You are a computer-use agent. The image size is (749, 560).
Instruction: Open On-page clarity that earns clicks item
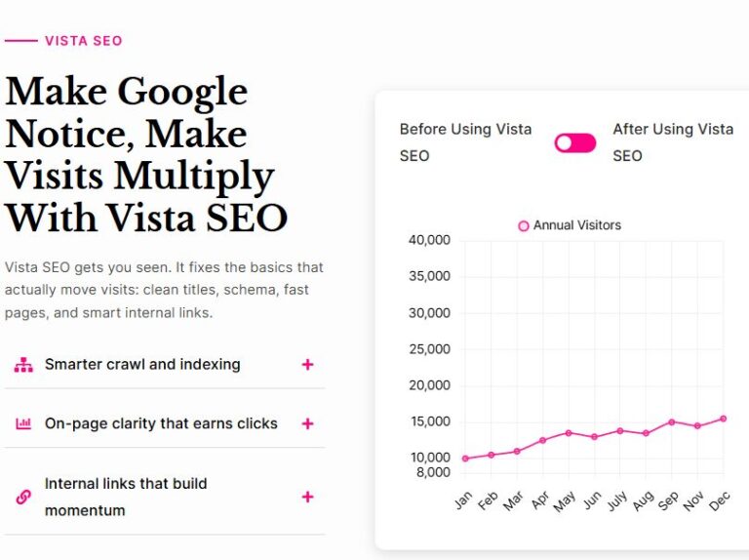tap(161, 423)
